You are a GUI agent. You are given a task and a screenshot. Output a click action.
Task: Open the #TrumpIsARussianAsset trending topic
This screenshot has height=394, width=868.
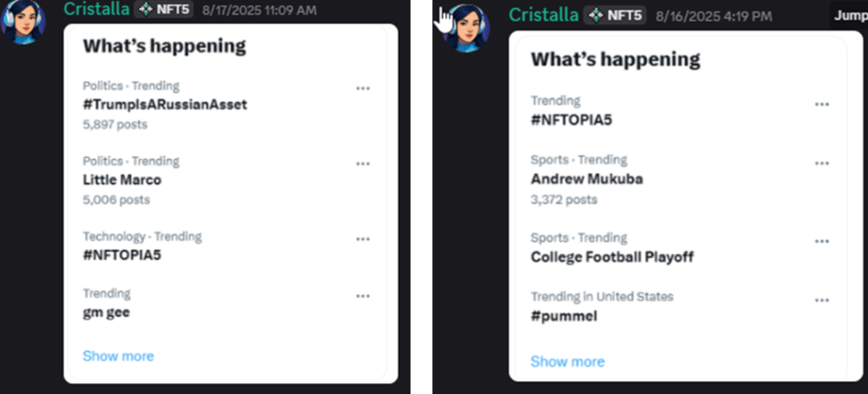165,105
